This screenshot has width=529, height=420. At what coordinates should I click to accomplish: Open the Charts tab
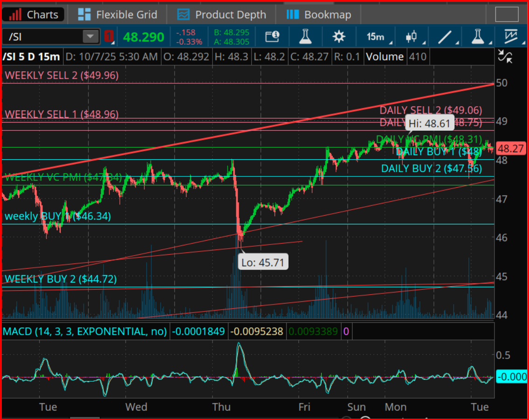pos(34,14)
